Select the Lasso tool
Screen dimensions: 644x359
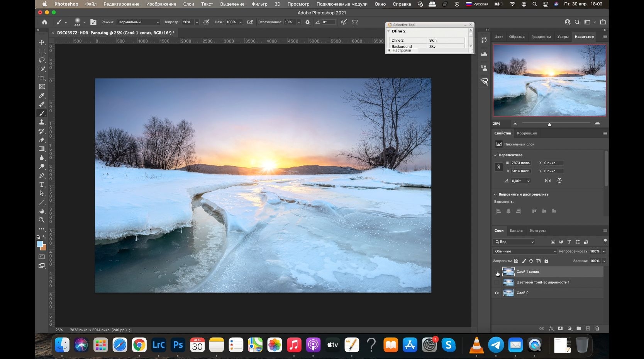pos(42,60)
